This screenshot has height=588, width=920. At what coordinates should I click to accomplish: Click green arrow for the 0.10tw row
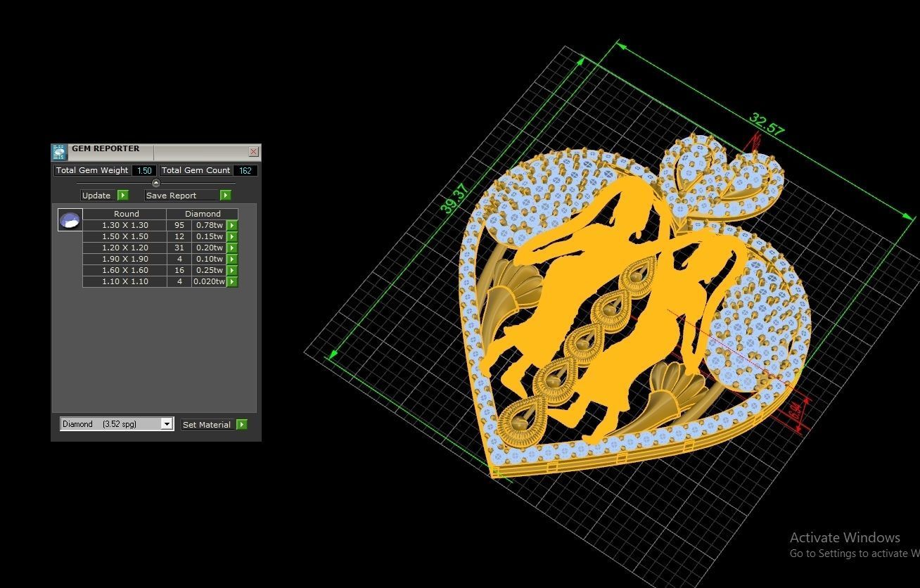click(232, 260)
